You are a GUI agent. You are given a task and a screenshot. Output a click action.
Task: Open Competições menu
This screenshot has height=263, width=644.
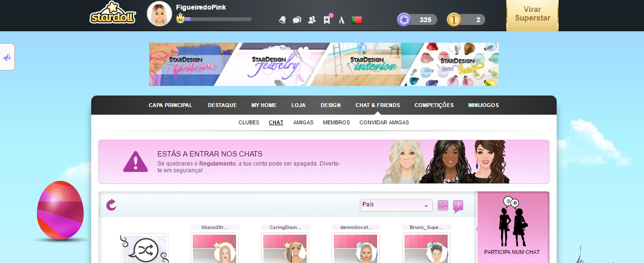pyautogui.click(x=434, y=105)
